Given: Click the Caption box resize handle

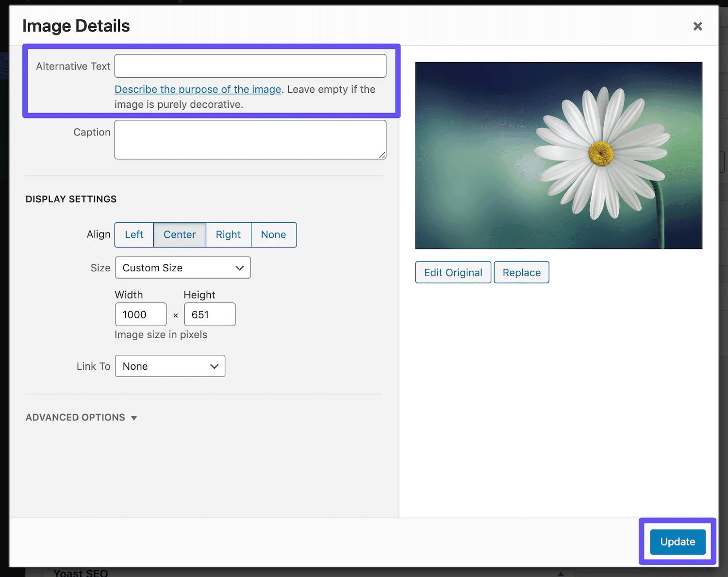Looking at the screenshot, I should tap(382, 155).
